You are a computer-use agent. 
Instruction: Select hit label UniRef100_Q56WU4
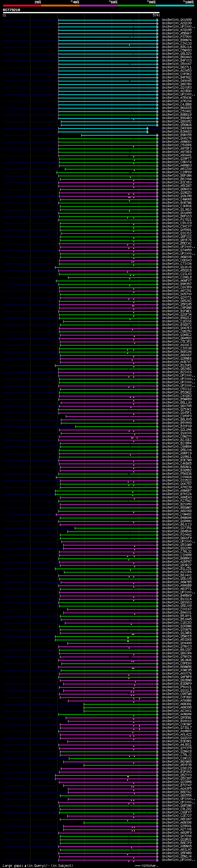click(x=177, y=125)
